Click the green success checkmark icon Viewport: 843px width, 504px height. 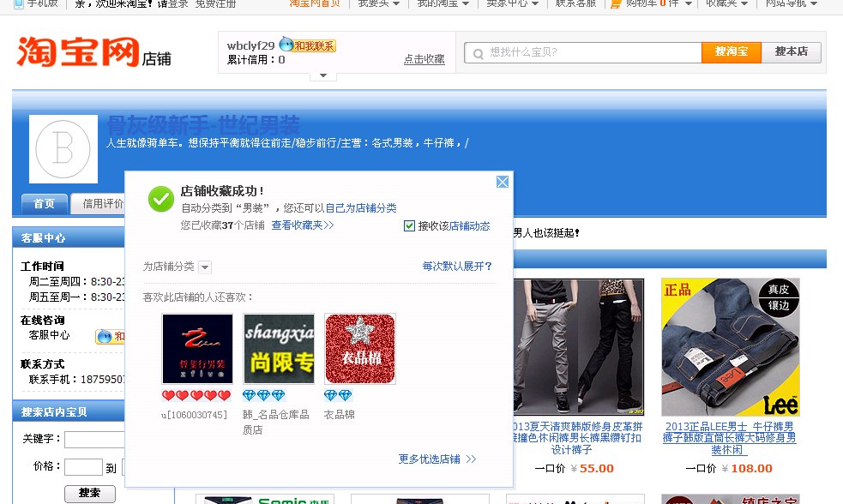tap(160, 200)
